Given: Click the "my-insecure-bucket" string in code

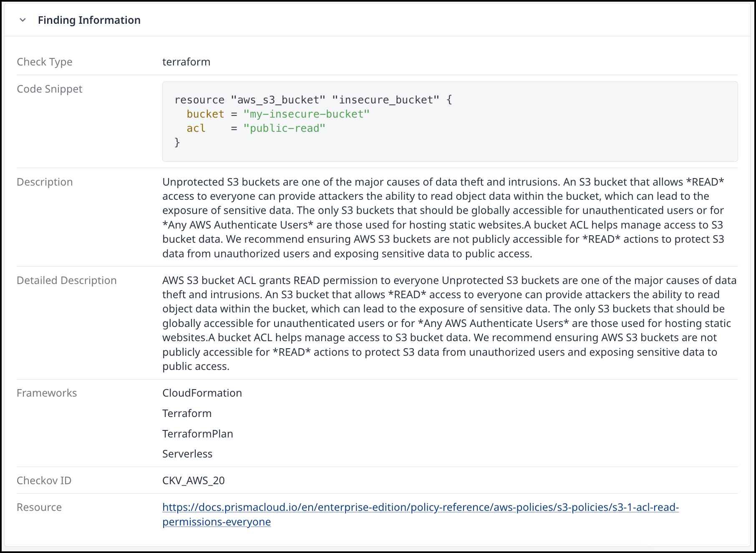Looking at the screenshot, I should pos(306,114).
